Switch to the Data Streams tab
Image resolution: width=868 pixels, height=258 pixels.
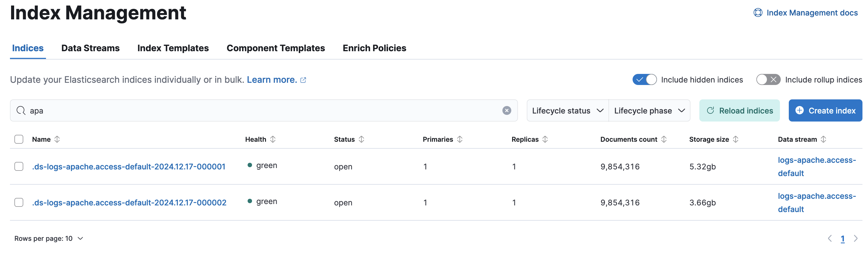pyautogui.click(x=90, y=48)
